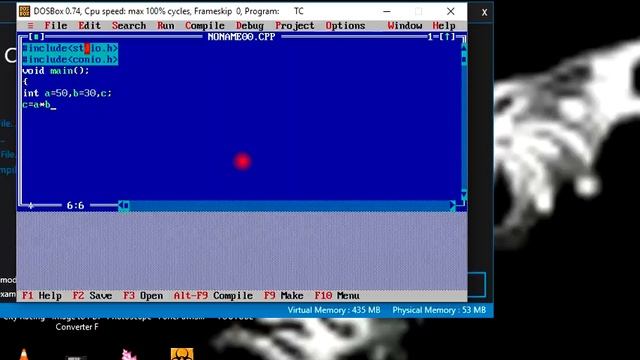
Task: Click the vertical scrollbar thumb
Action: tap(464, 59)
